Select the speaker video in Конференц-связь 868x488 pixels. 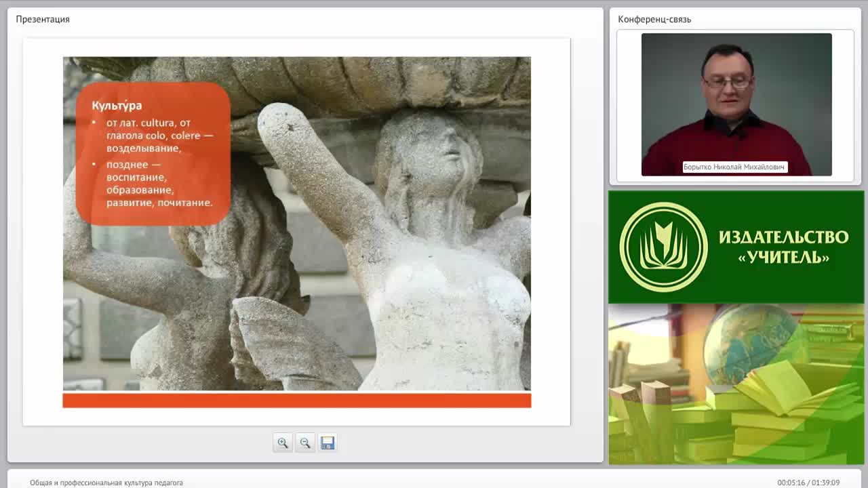(736, 104)
